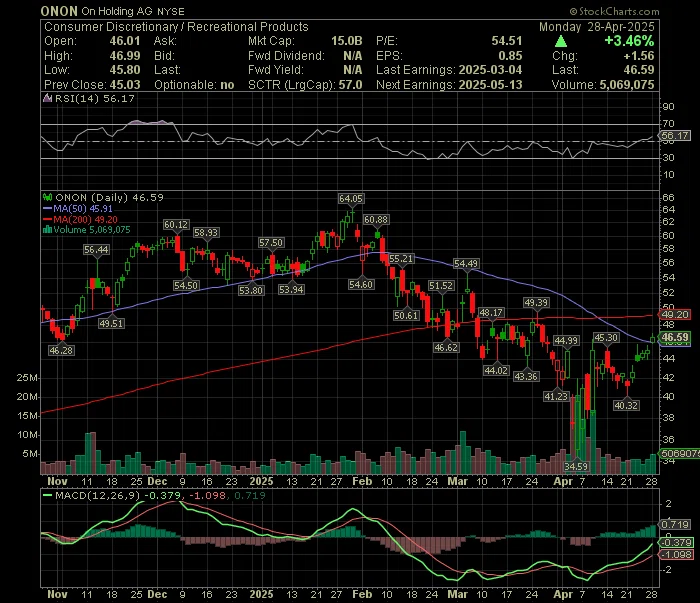Viewport: 700px width, 603px height.
Task: Click the 56.44 price label
Action: (96, 250)
